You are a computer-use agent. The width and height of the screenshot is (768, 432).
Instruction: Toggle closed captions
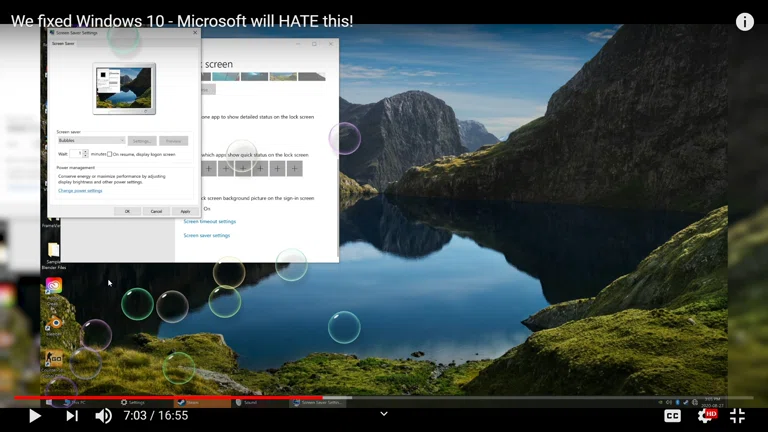(x=673, y=415)
